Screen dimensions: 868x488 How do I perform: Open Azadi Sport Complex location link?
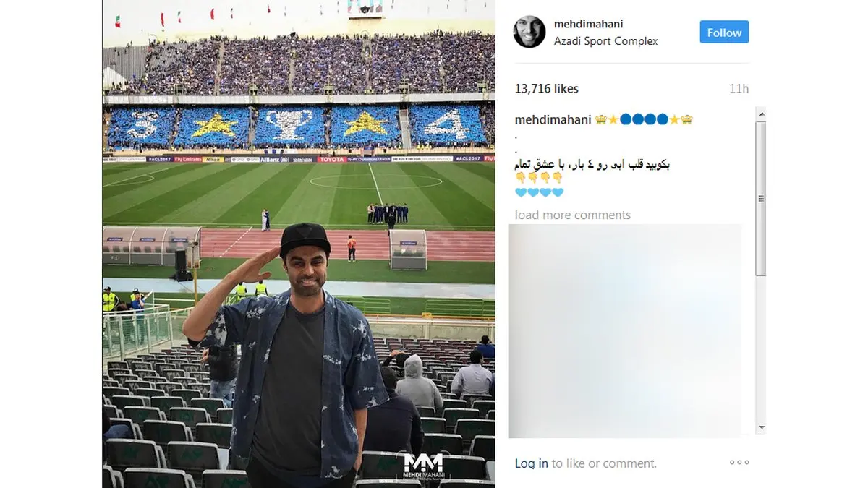(606, 41)
